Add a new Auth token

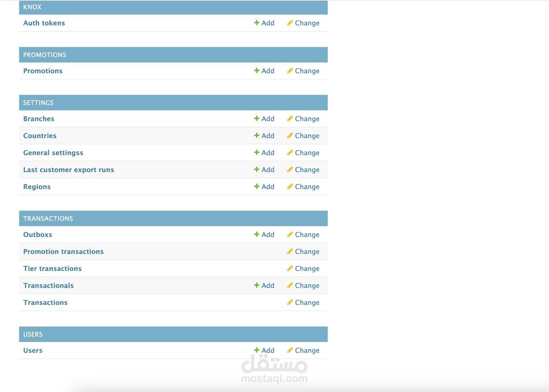[x=264, y=23]
